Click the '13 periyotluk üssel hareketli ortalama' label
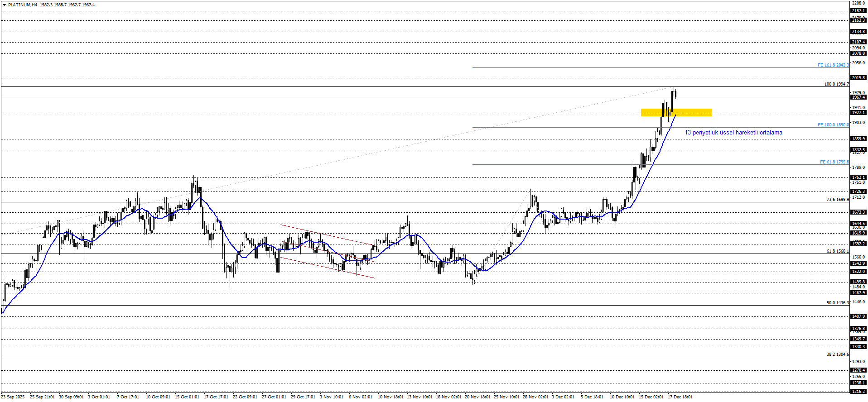 pos(733,133)
